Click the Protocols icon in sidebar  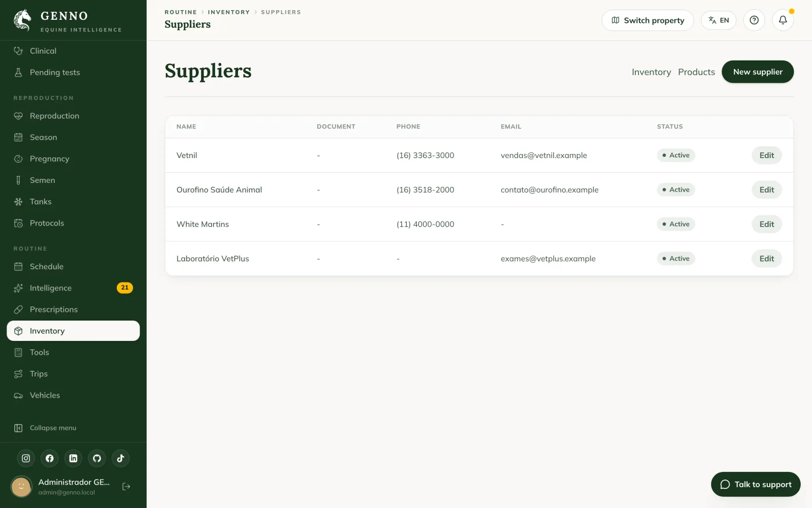coord(18,223)
